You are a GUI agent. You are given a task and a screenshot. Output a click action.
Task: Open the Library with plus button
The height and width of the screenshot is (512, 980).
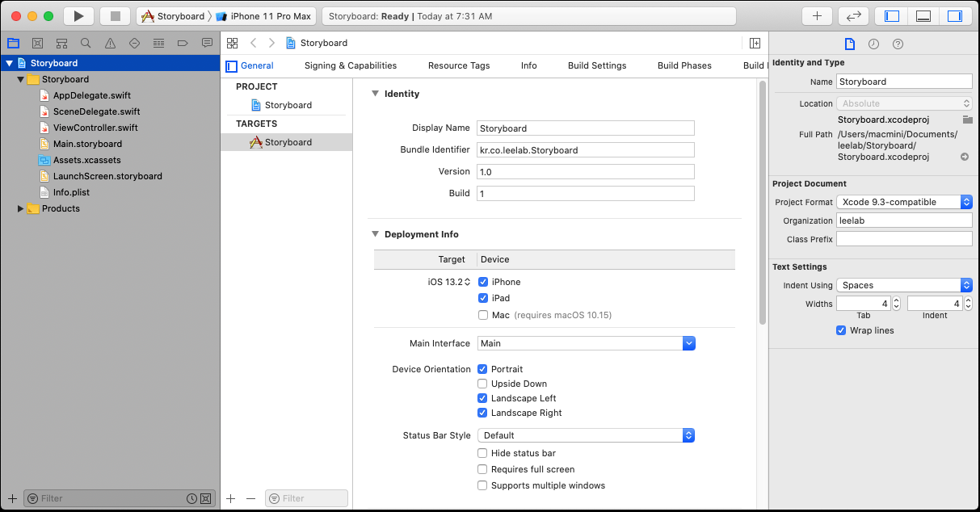pos(817,16)
